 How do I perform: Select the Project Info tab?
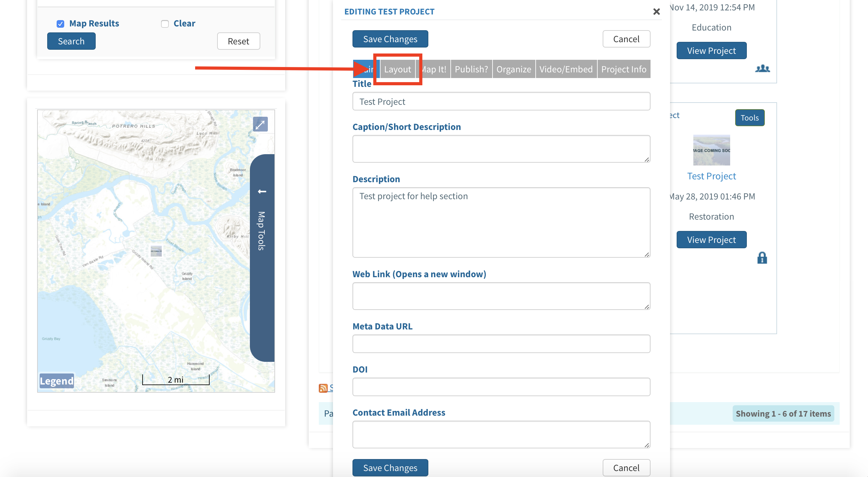(623, 70)
